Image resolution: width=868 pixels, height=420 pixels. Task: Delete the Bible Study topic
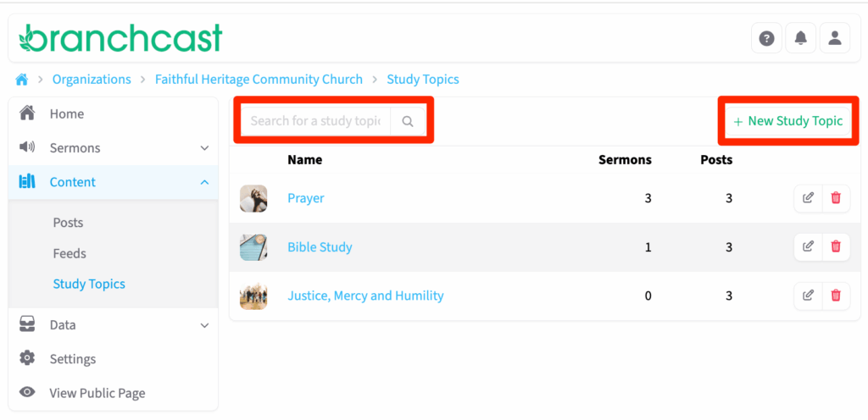(836, 247)
